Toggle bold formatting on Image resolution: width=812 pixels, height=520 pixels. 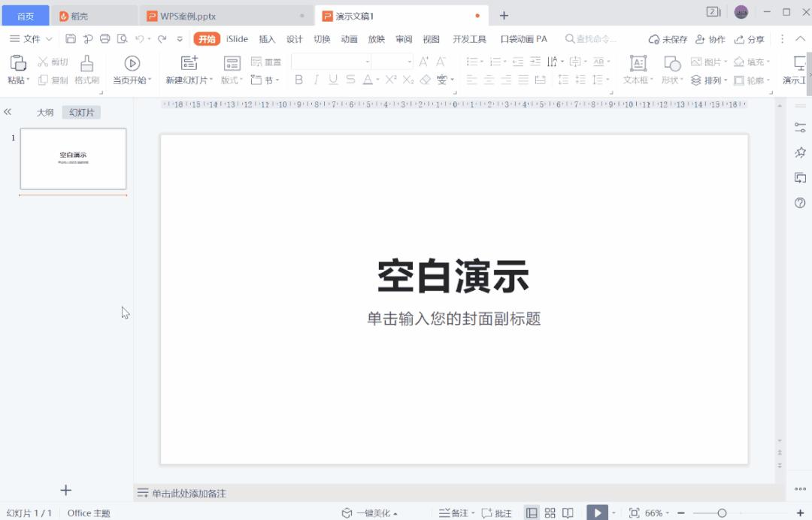coord(297,79)
